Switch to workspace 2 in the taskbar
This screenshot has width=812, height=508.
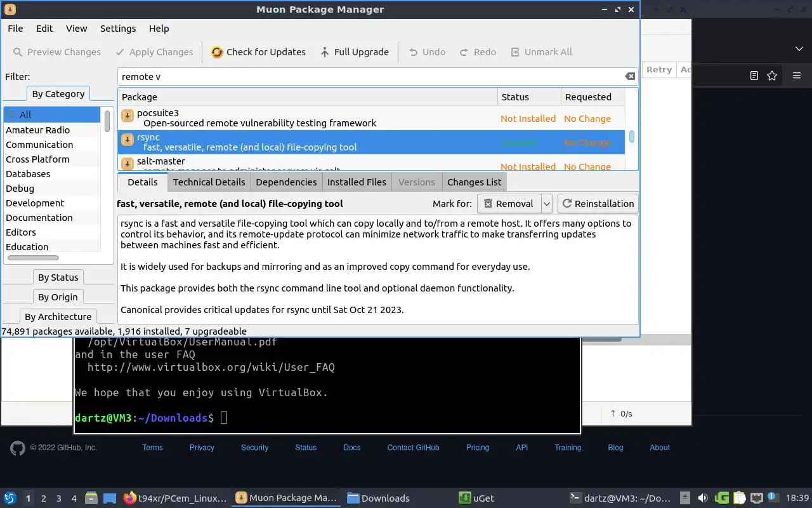tap(44, 498)
